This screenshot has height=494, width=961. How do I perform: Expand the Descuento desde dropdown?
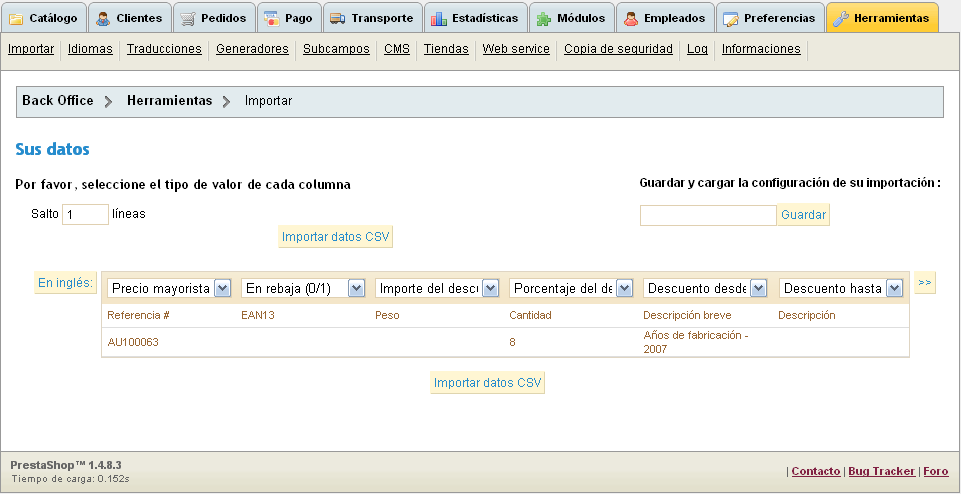(705, 288)
